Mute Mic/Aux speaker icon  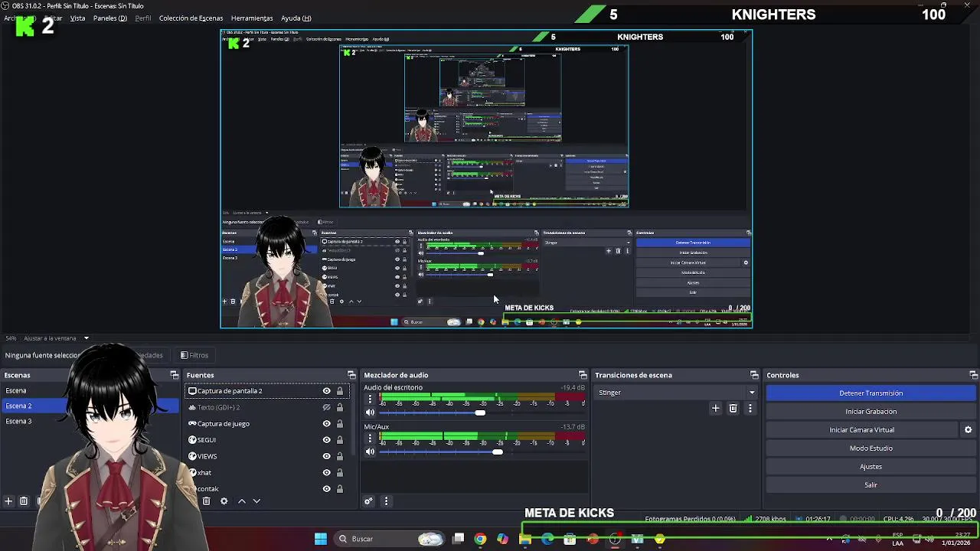tap(370, 452)
